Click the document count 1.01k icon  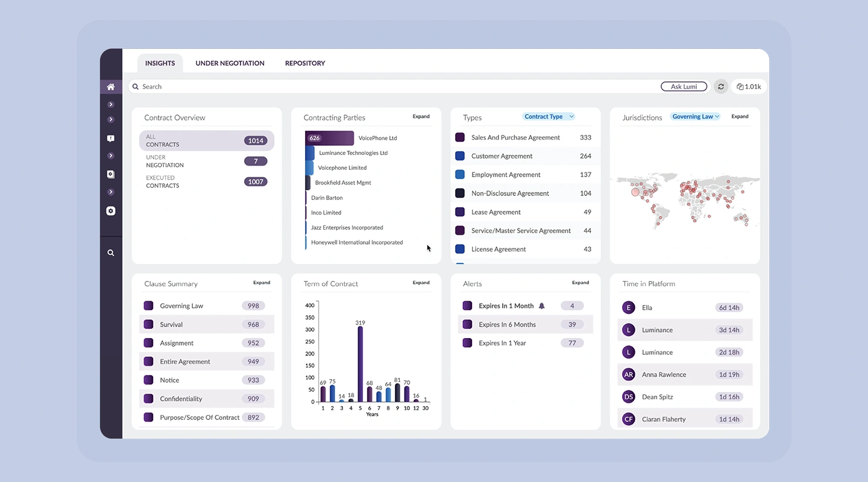click(x=749, y=87)
